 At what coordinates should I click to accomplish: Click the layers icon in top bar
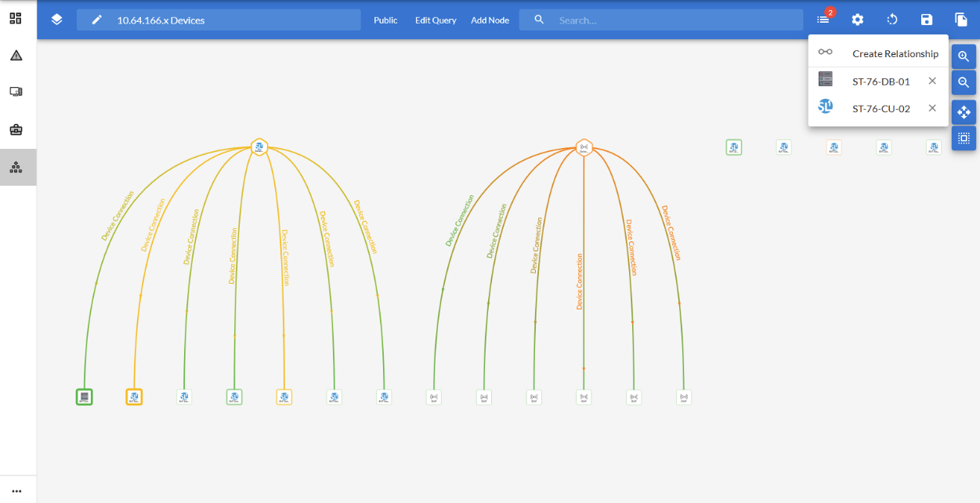[x=56, y=20]
